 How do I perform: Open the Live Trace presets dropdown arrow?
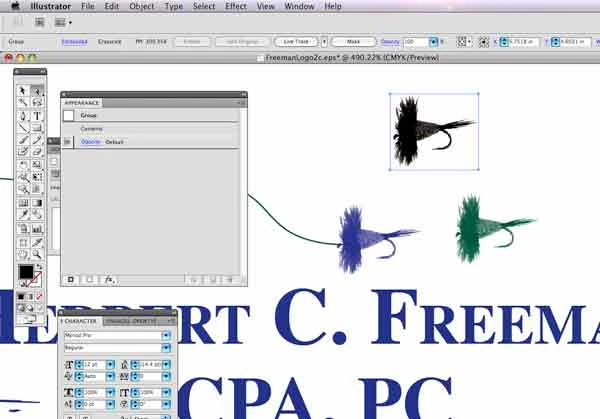tap(324, 42)
